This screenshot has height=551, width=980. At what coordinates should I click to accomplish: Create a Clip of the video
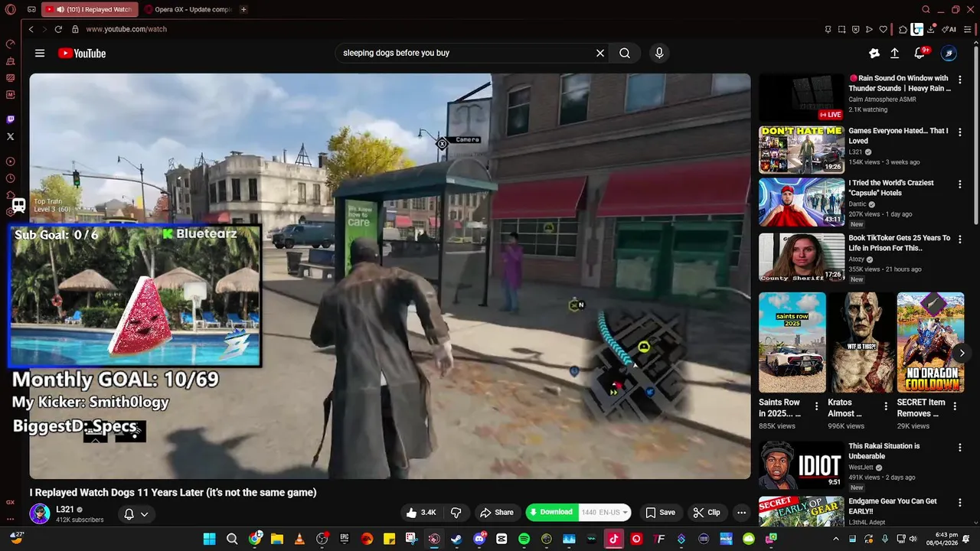[707, 513]
